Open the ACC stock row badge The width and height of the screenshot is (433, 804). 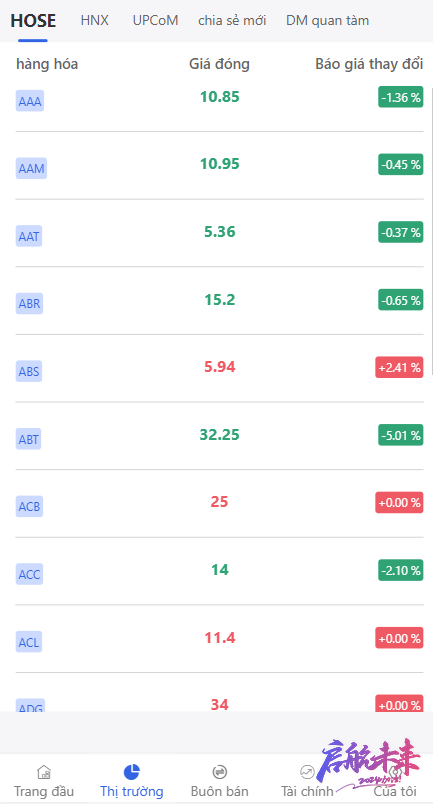(29, 574)
